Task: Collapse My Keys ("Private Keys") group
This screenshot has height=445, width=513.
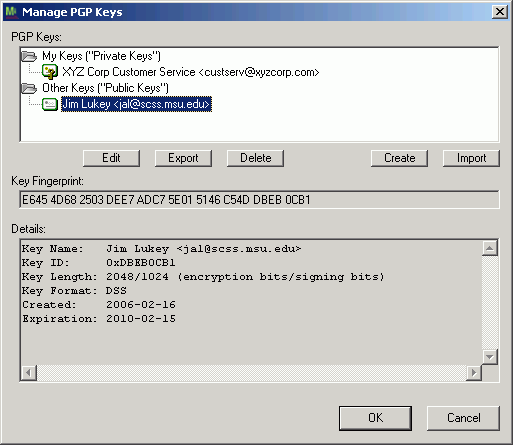Action: 101,56
